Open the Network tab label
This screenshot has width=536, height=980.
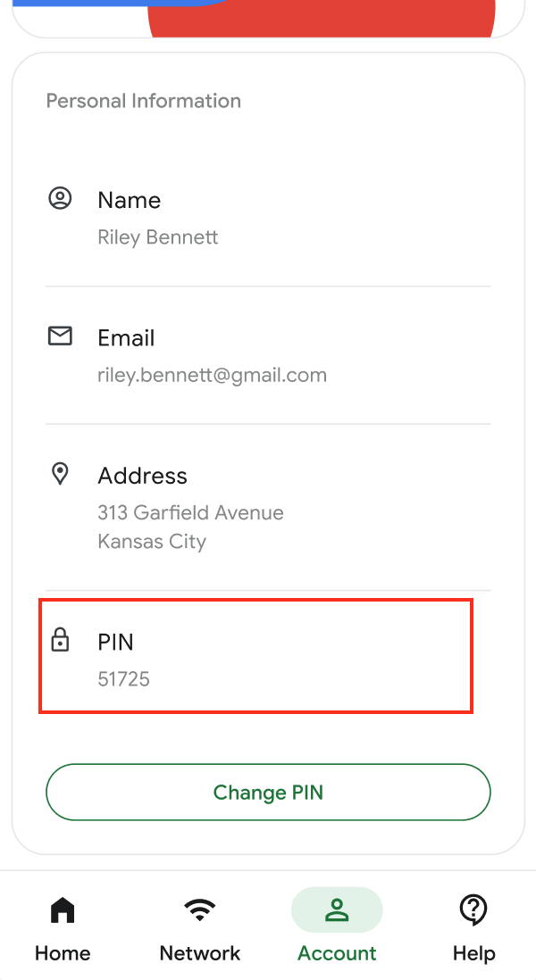pyautogui.click(x=200, y=953)
